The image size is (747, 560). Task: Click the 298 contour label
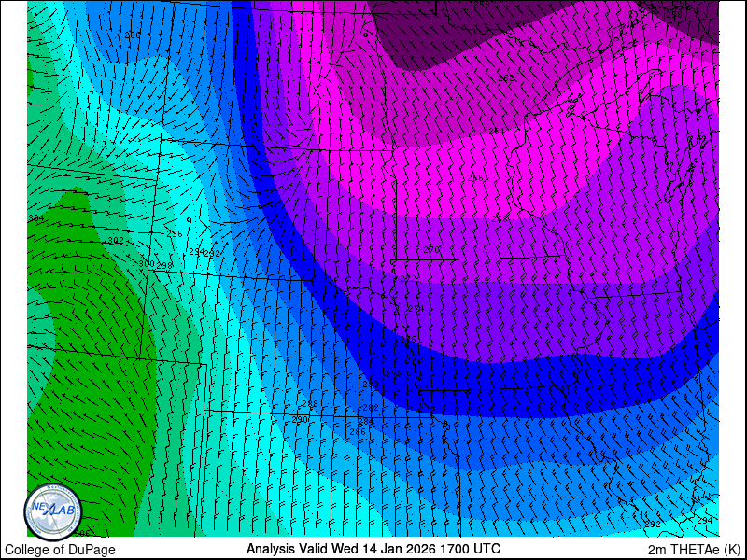[x=164, y=265]
